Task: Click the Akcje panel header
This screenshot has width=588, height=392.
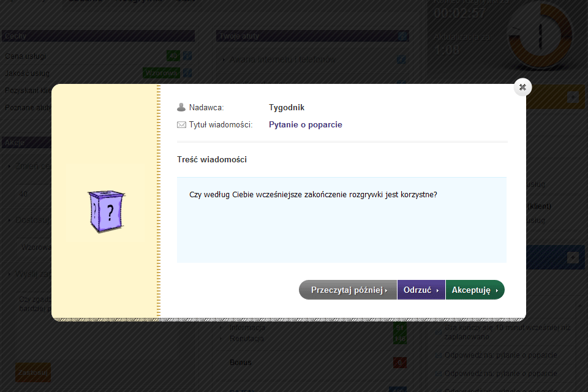Action: [26, 143]
